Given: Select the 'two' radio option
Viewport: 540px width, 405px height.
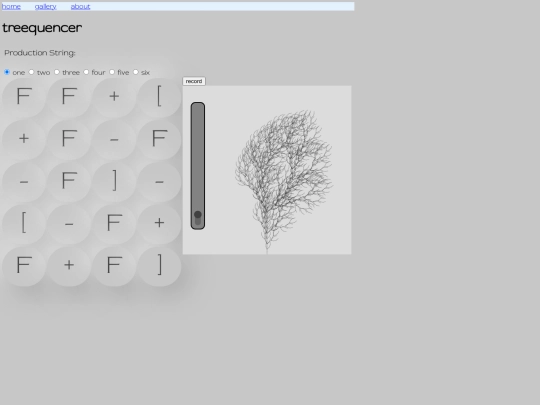Looking at the screenshot, I should tap(31, 72).
